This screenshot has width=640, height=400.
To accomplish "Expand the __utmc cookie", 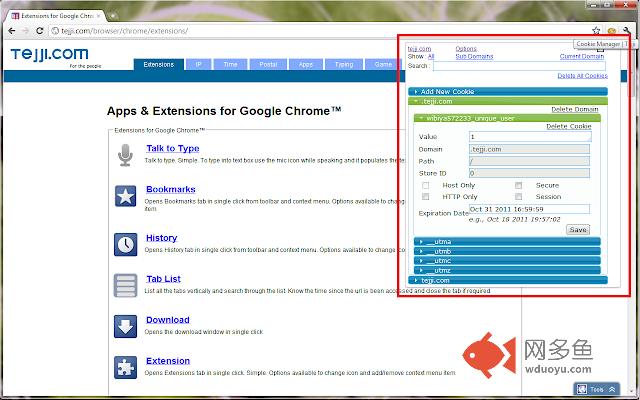I will point(507,261).
